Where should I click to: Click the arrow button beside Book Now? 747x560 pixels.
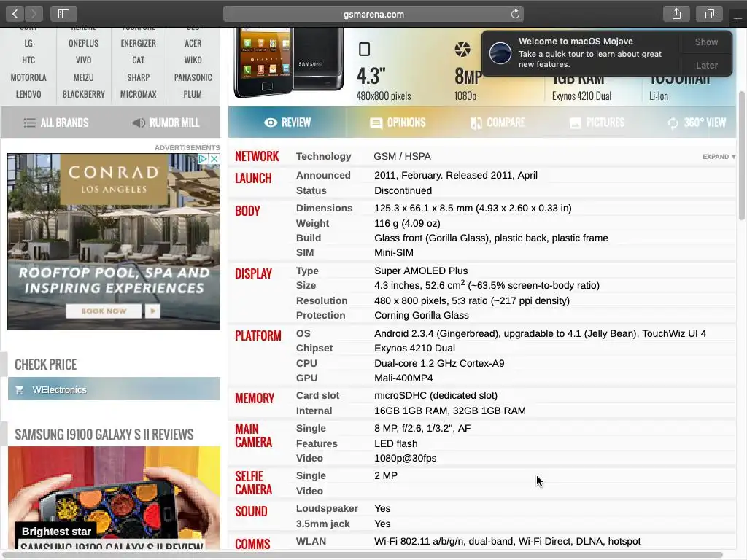click(x=152, y=311)
